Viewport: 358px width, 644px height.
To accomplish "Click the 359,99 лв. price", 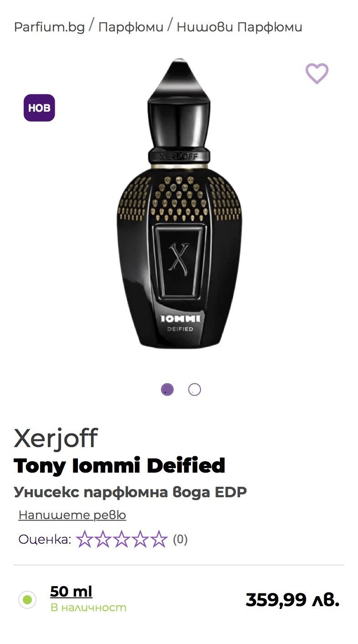I will (292, 600).
